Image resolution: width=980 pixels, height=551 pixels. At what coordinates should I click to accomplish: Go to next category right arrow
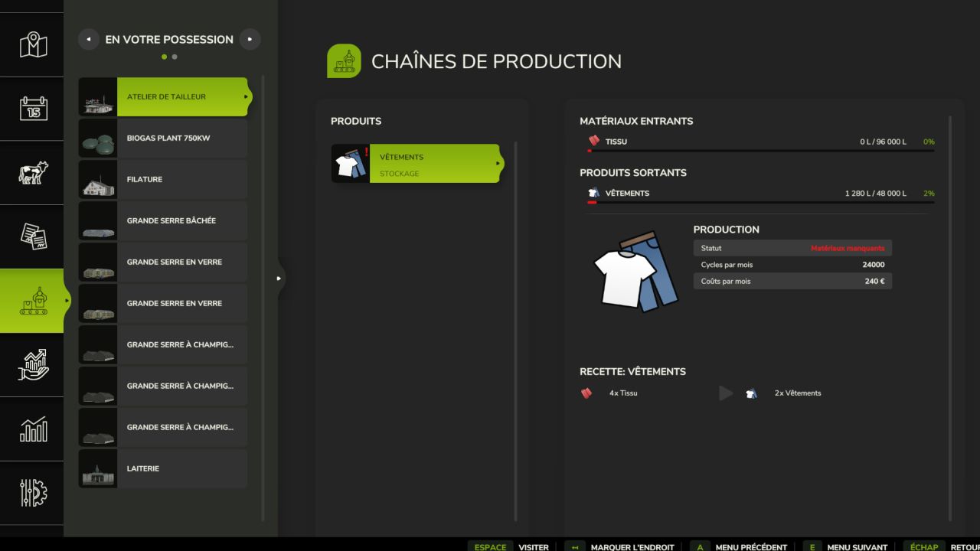point(250,39)
